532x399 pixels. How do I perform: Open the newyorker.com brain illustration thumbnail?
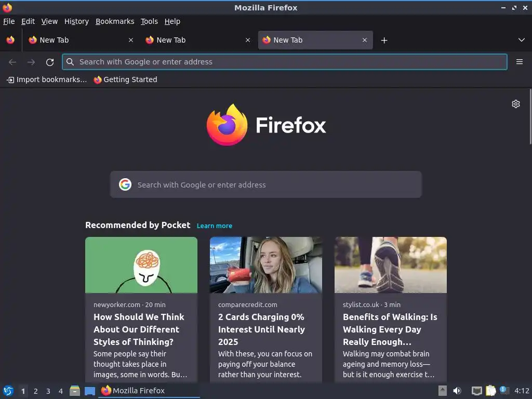pos(141,265)
